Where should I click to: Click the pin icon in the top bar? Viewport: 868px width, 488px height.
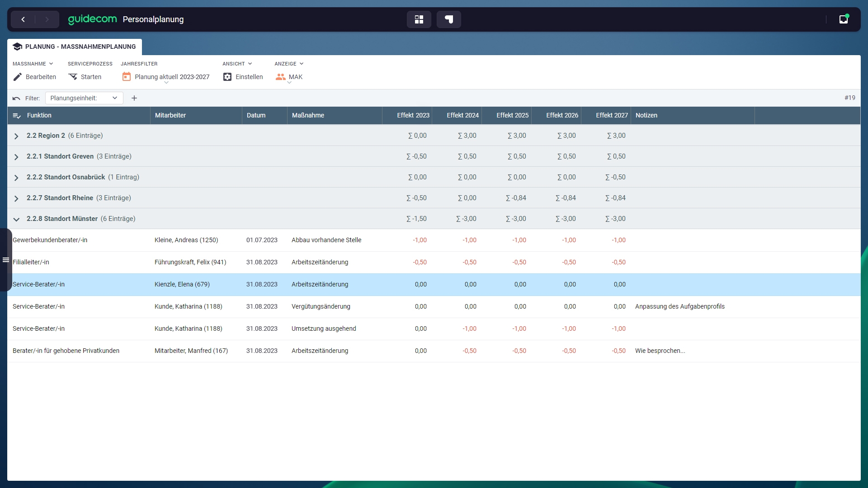pos(448,19)
